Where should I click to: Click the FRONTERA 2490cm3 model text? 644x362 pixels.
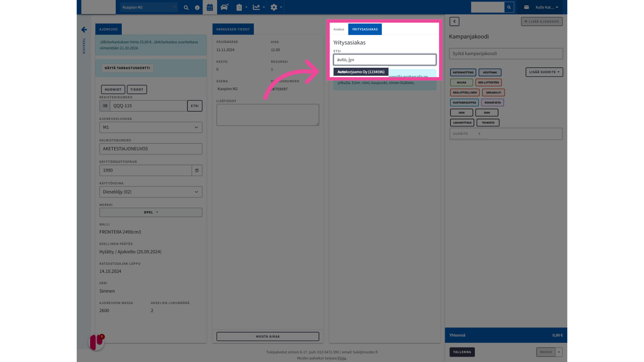pyautogui.click(x=120, y=232)
